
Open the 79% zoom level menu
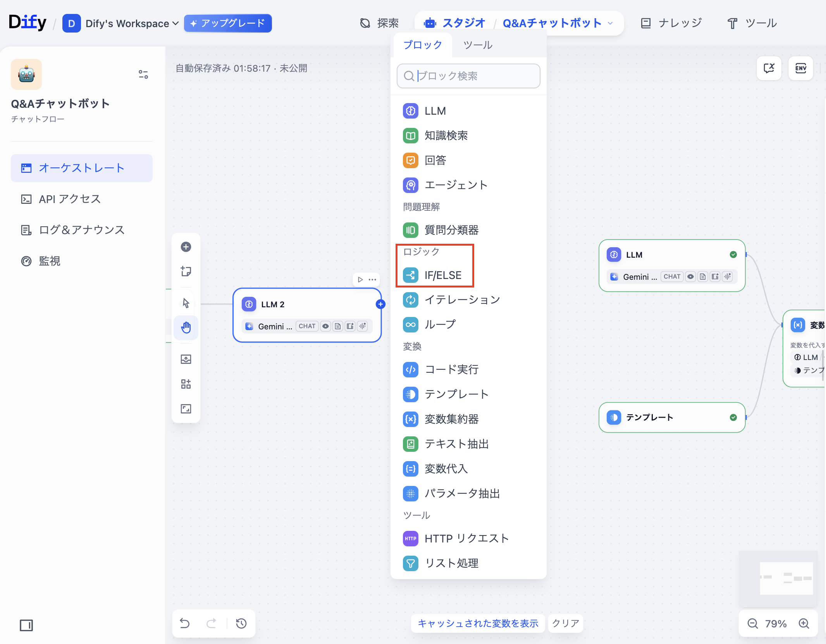(x=776, y=623)
